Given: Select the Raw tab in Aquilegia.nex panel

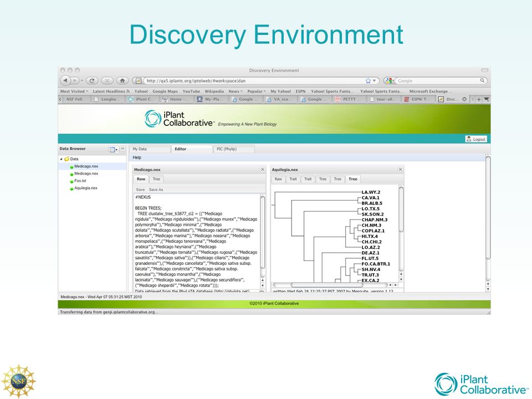Looking at the screenshot, I should (278, 179).
